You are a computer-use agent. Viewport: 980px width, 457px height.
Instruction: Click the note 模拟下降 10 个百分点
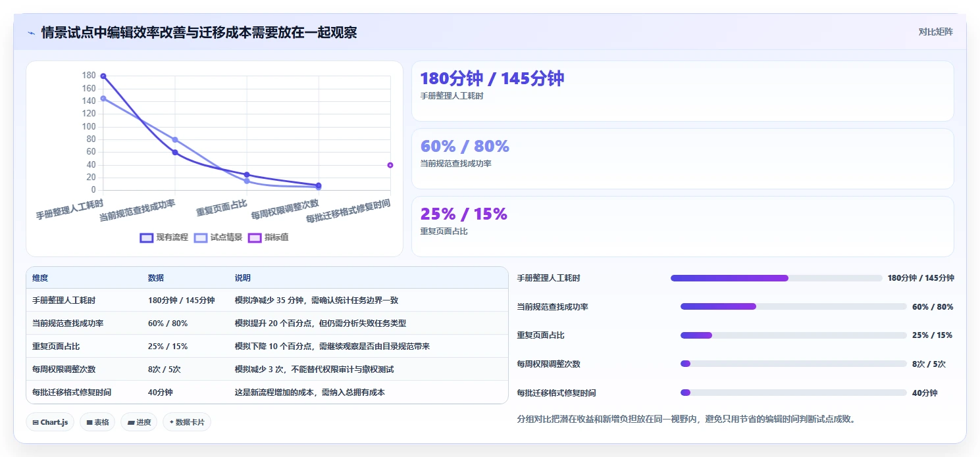tap(332, 346)
